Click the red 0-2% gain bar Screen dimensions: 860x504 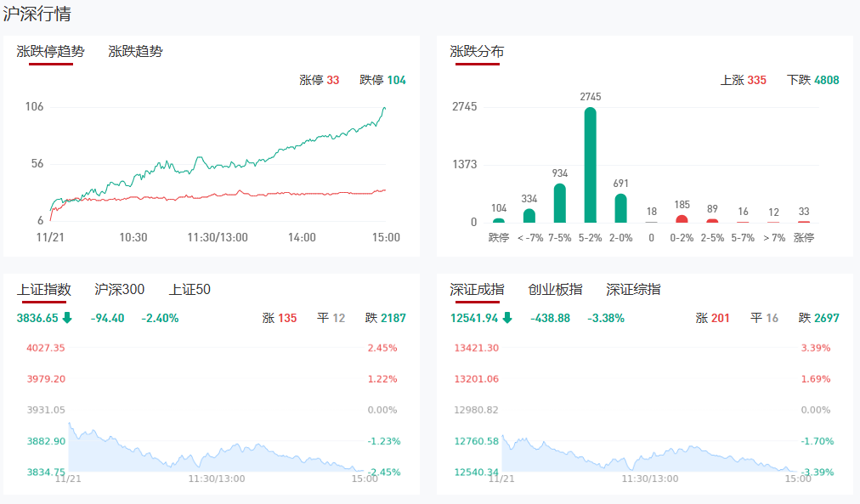tap(682, 219)
